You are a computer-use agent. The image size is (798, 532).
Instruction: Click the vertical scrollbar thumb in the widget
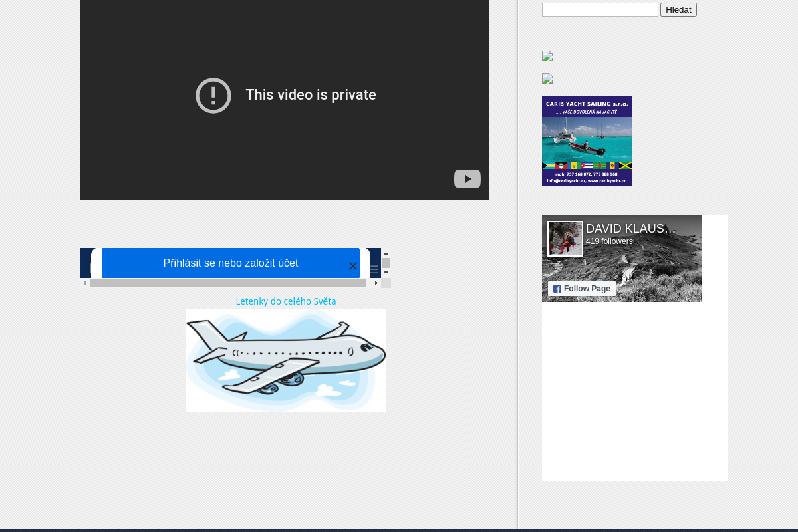[x=386, y=263]
